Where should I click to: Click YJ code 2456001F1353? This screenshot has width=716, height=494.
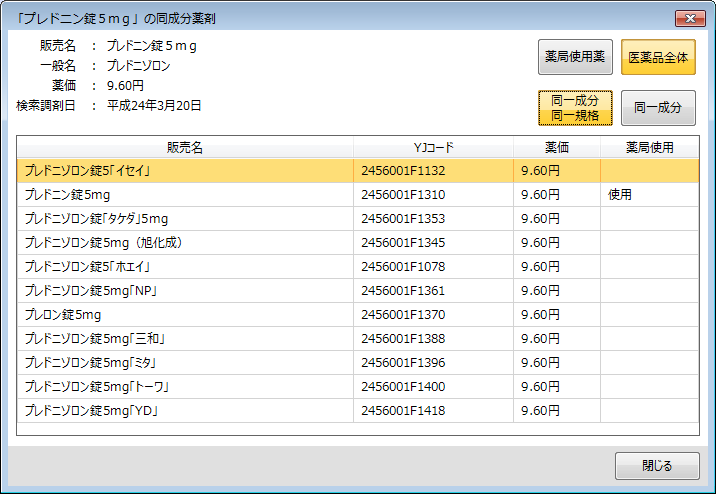(x=403, y=219)
